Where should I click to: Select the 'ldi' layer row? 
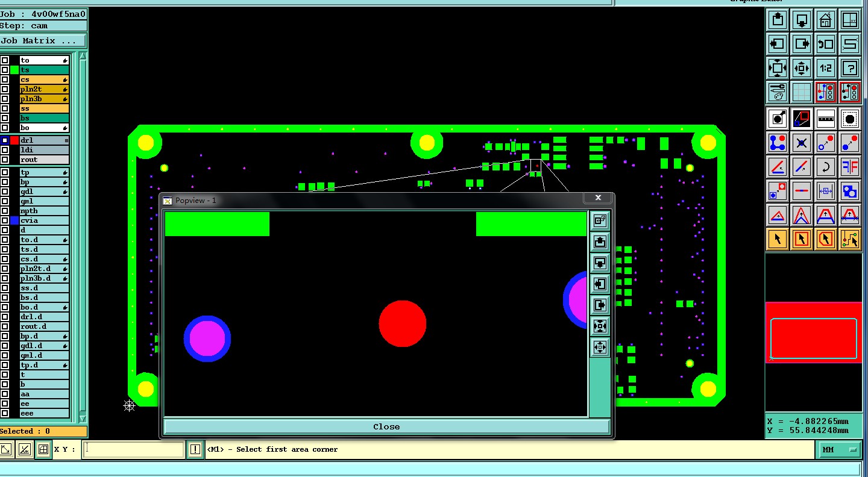pyautogui.click(x=45, y=150)
